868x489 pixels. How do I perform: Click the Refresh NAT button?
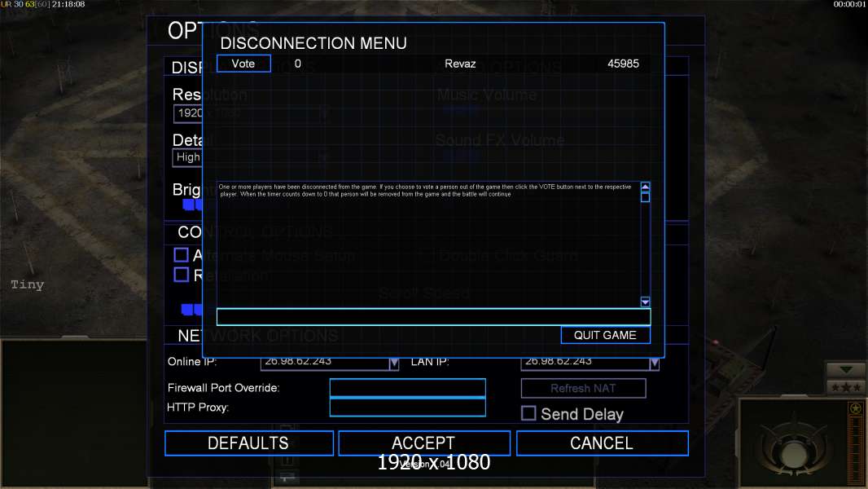pos(583,388)
